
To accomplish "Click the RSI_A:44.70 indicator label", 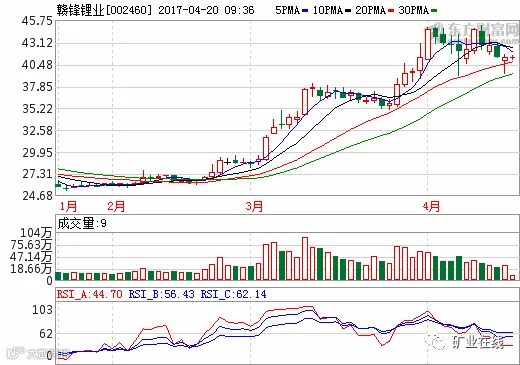I will point(90,294).
